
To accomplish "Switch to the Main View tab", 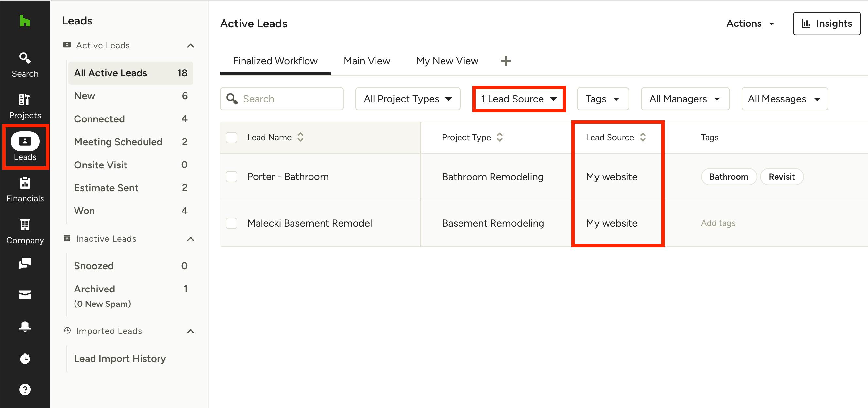I will tap(367, 61).
